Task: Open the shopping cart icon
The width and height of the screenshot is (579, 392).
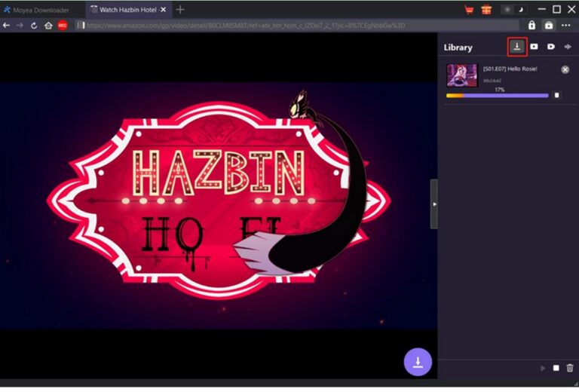Action: coord(469,10)
